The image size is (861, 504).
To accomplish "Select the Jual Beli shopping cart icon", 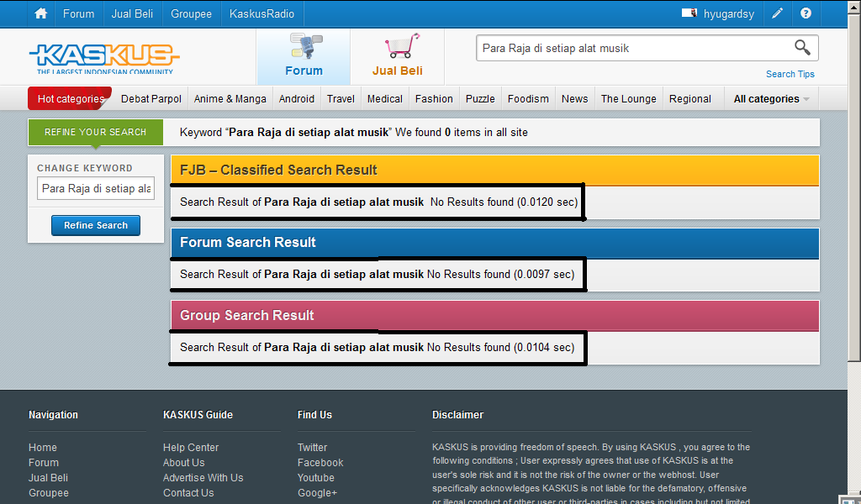I will coord(398,56).
